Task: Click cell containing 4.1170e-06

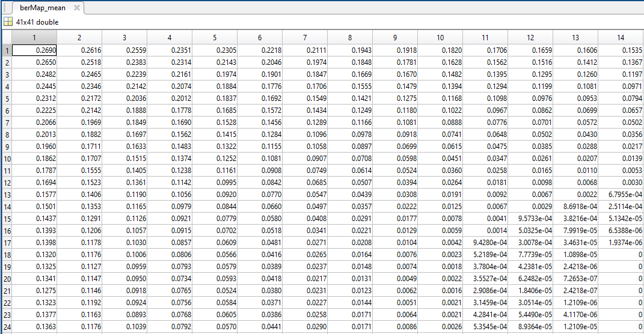Action: coord(575,314)
